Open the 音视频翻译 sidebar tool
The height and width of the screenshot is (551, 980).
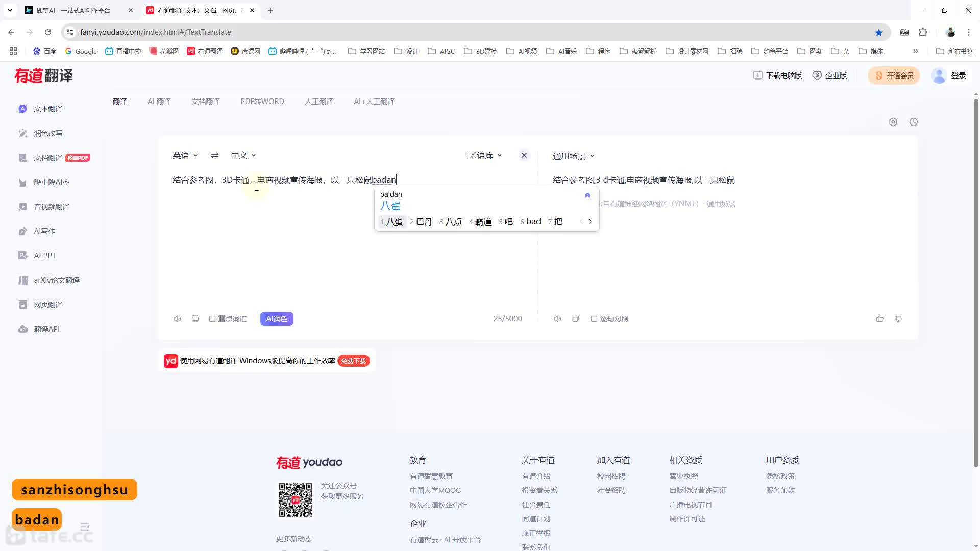44,207
